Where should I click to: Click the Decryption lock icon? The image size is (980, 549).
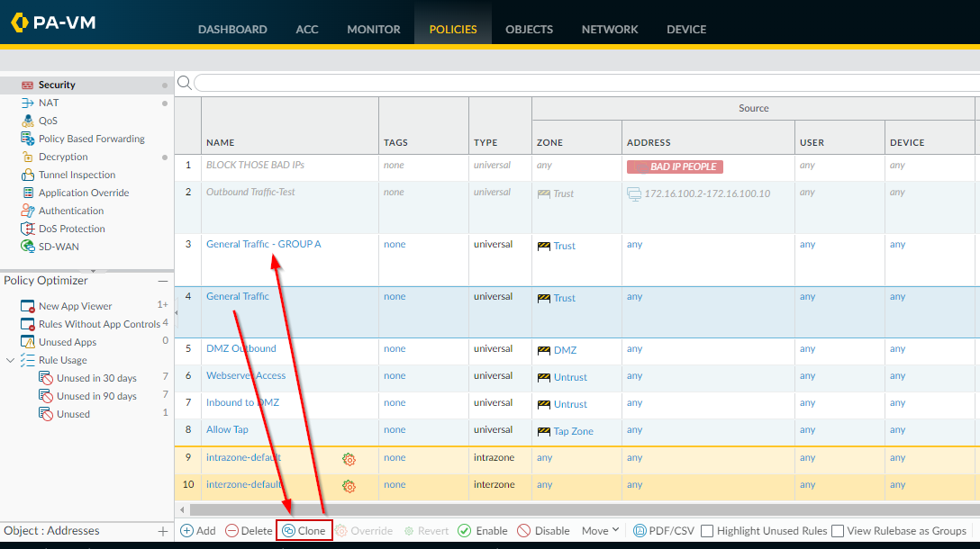click(x=27, y=157)
